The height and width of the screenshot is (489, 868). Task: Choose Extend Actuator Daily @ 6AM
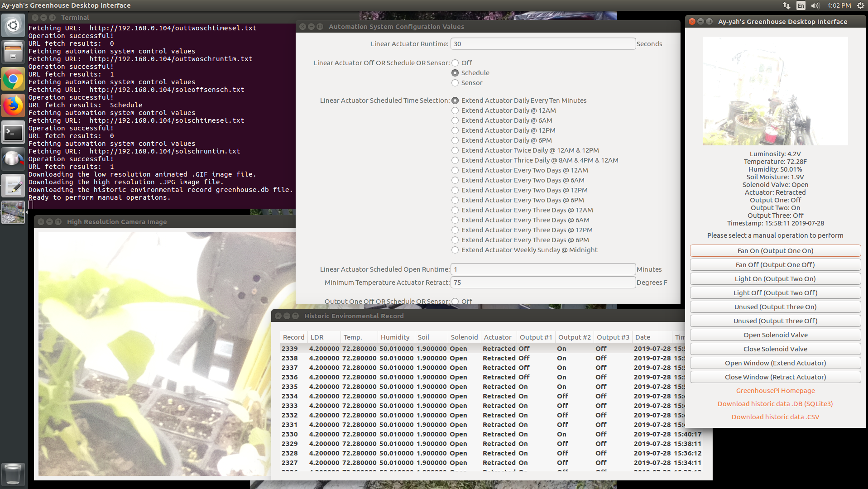pyautogui.click(x=455, y=120)
